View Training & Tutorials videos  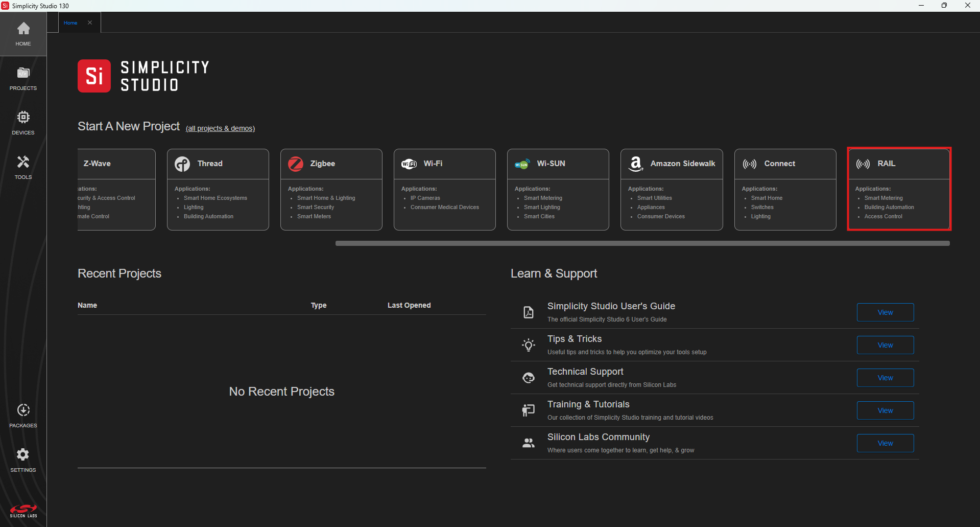pos(885,410)
